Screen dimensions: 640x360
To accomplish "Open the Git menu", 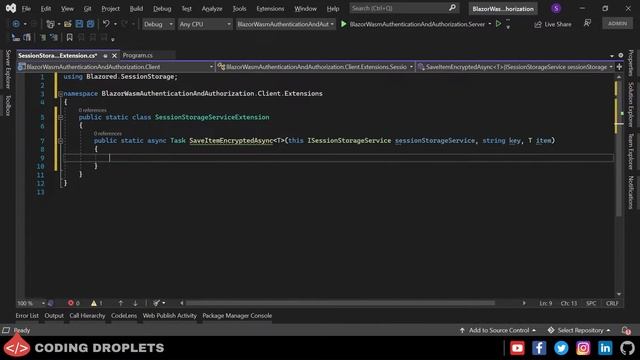I will (87, 9).
